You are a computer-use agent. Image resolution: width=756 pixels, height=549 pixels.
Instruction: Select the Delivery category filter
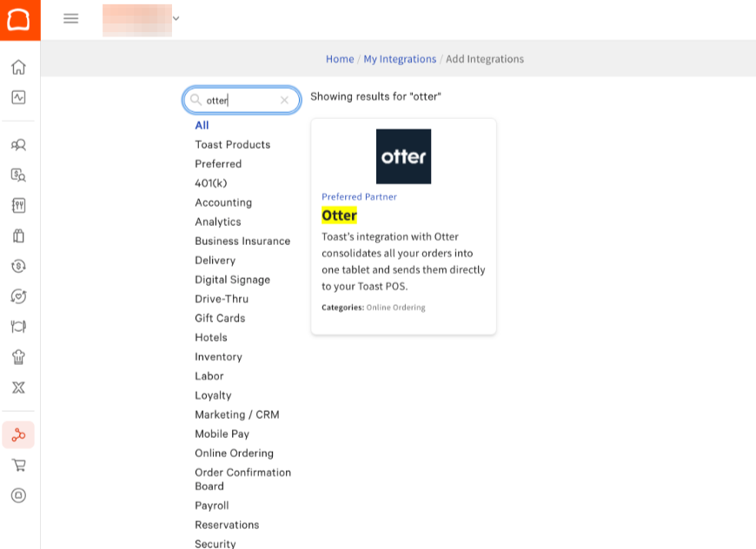215,260
